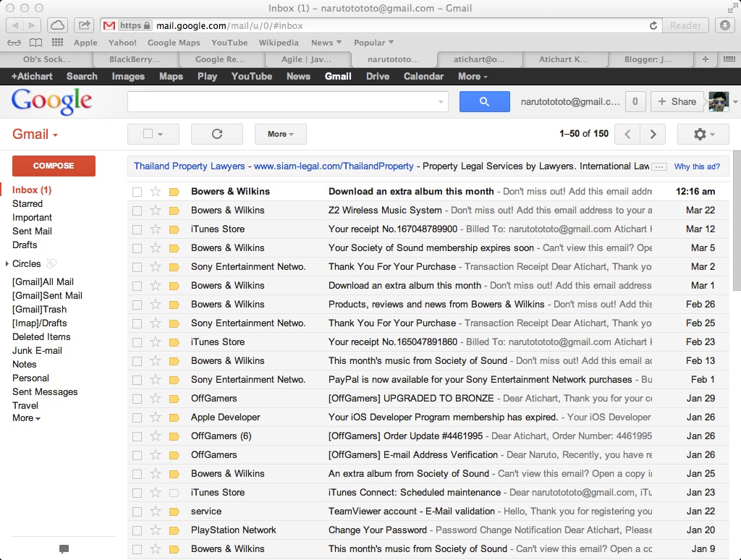This screenshot has height=560, width=741.
Task: Open Drive from the Google navigation bar
Action: click(377, 76)
